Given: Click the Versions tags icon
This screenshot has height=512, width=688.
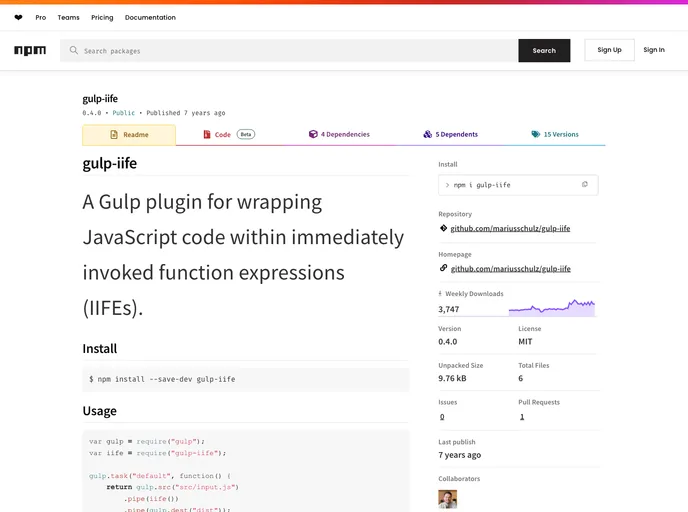Looking at the screenshot, I should pyautogui.click(x=535, y=134).
